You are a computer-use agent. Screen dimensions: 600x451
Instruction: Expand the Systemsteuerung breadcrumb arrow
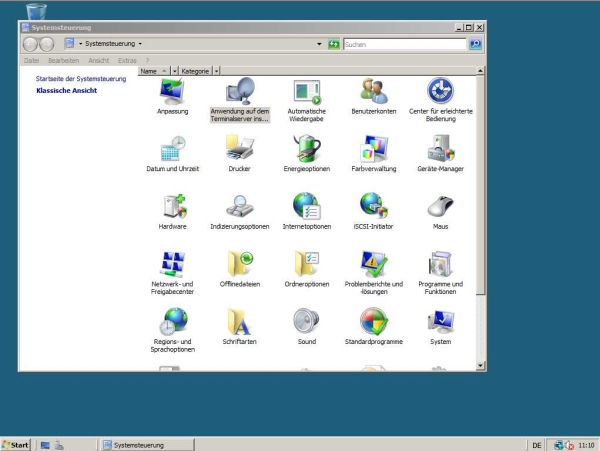pyautogui.click(x=140, y=44)
